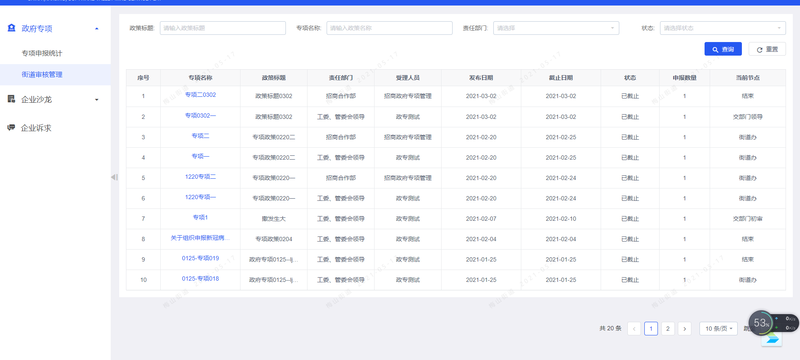Focus the 专项名称 input field
Screen dimensions: 800x360
click(x=389, y=28)
